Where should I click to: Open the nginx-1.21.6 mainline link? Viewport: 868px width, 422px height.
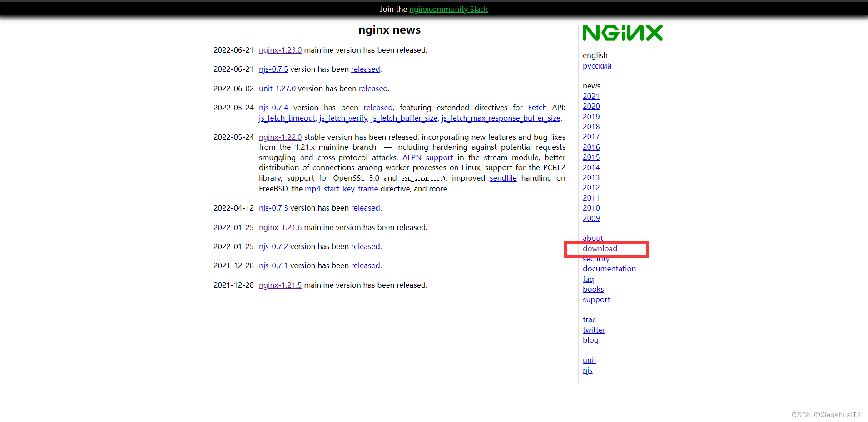[280, 227]
